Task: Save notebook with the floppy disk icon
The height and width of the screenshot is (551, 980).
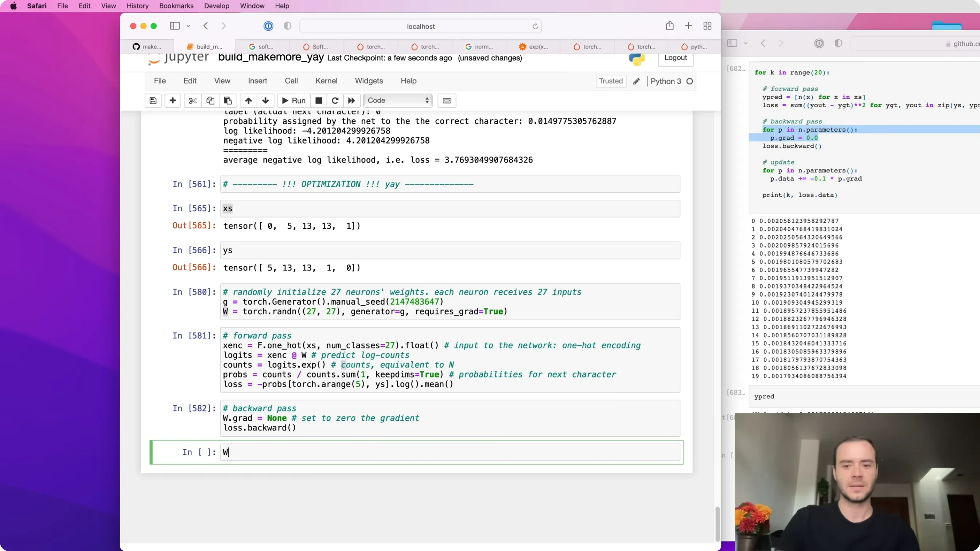Action: [x=153, y=100]
